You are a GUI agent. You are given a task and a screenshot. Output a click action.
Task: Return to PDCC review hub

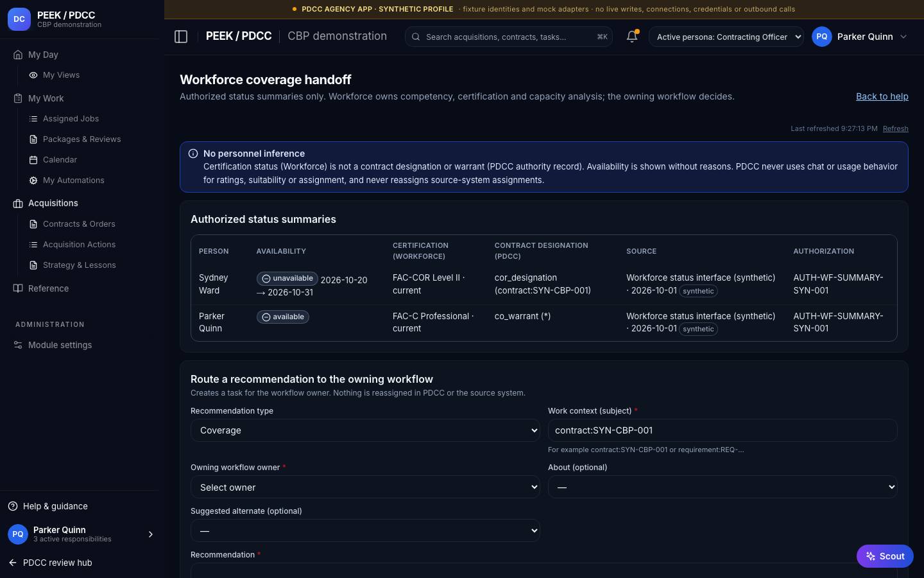point(57,563)
